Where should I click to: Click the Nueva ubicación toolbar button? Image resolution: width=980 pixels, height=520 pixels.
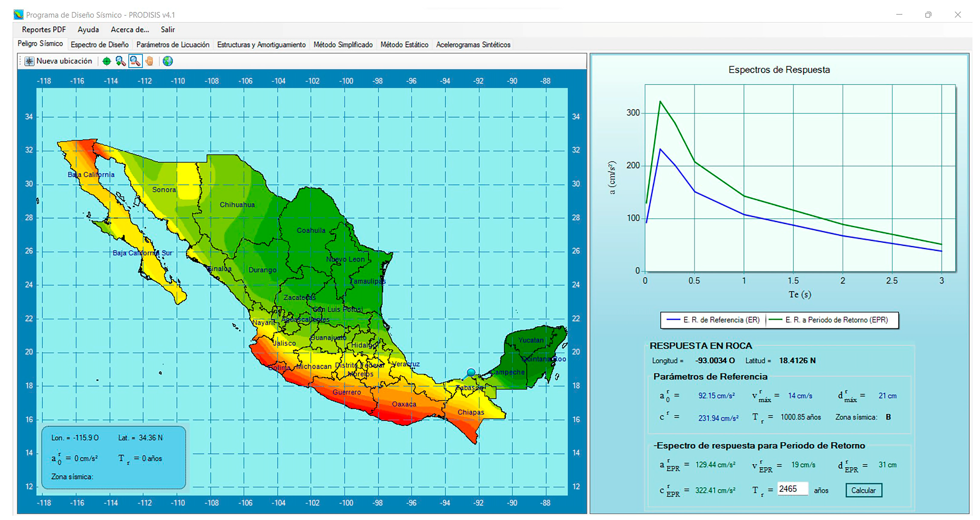[59, 61]
